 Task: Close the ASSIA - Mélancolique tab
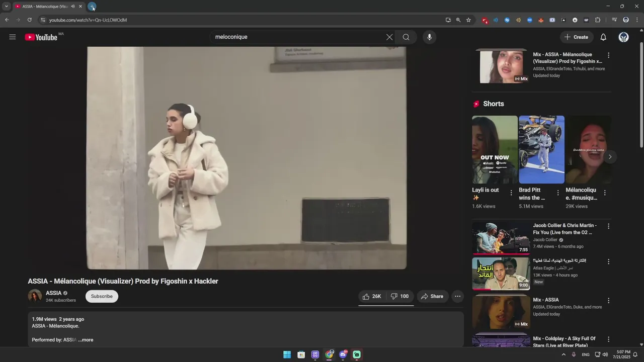pos(80,7)
